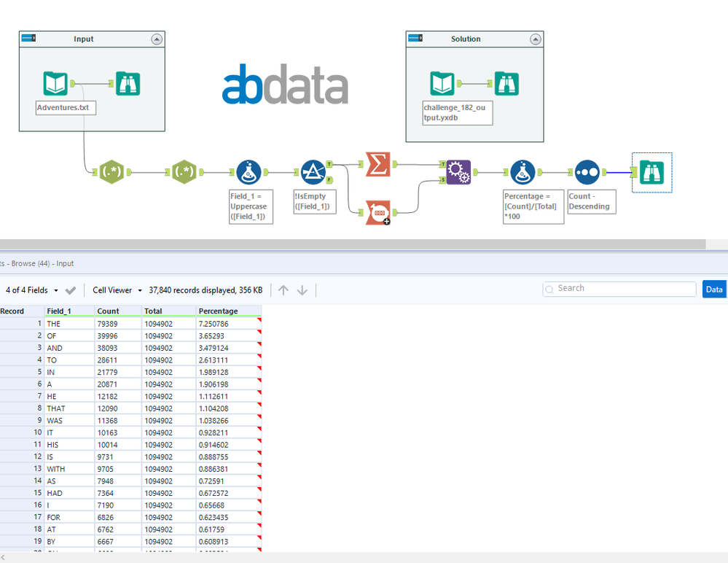The height and width of the screenshot is (563, 728).
Task: Collapse the Solution container
Action: [536, 39]
